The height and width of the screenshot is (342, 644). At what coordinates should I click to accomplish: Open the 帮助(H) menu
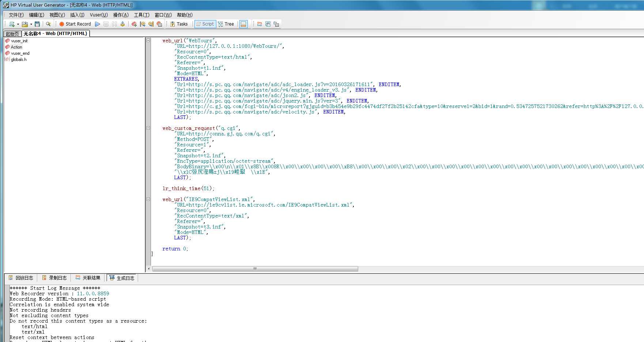pos(185,15)
